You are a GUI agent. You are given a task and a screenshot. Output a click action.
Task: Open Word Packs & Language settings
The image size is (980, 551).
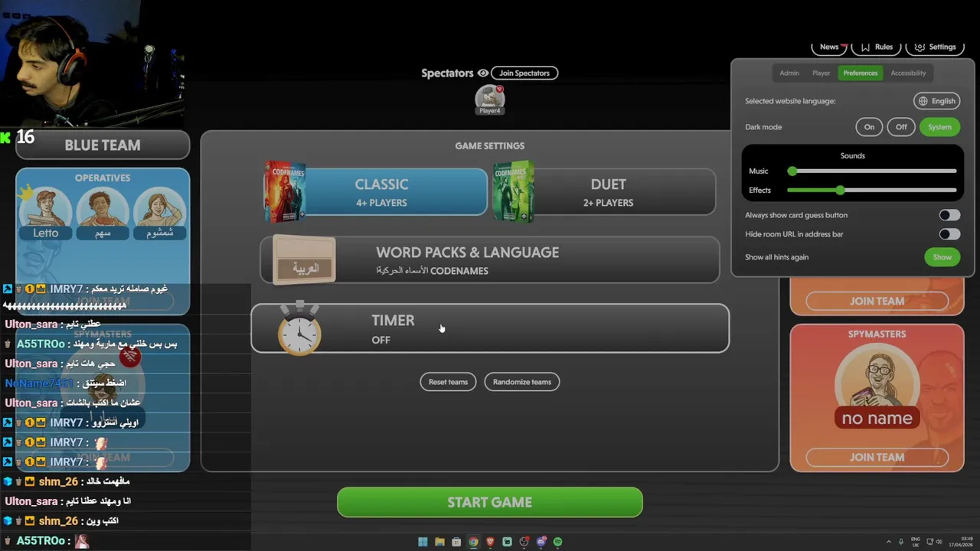tap(490, 260)
